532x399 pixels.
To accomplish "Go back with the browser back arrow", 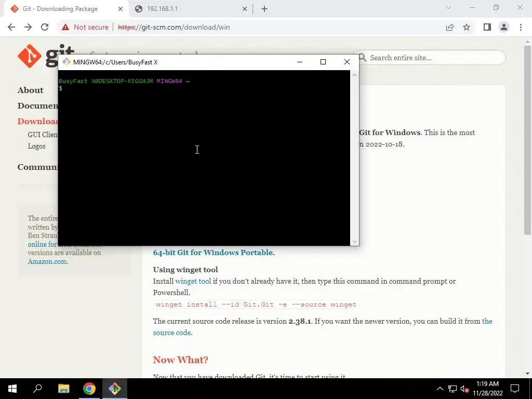I will pos(11,27).
